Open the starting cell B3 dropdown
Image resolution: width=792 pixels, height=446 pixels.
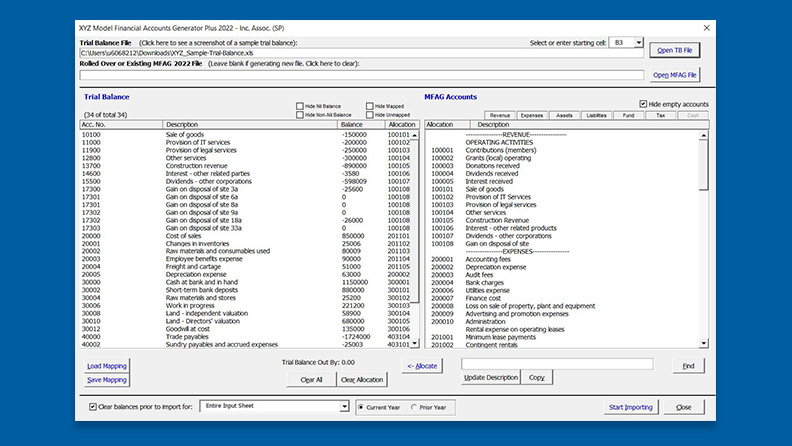(639, 43)
